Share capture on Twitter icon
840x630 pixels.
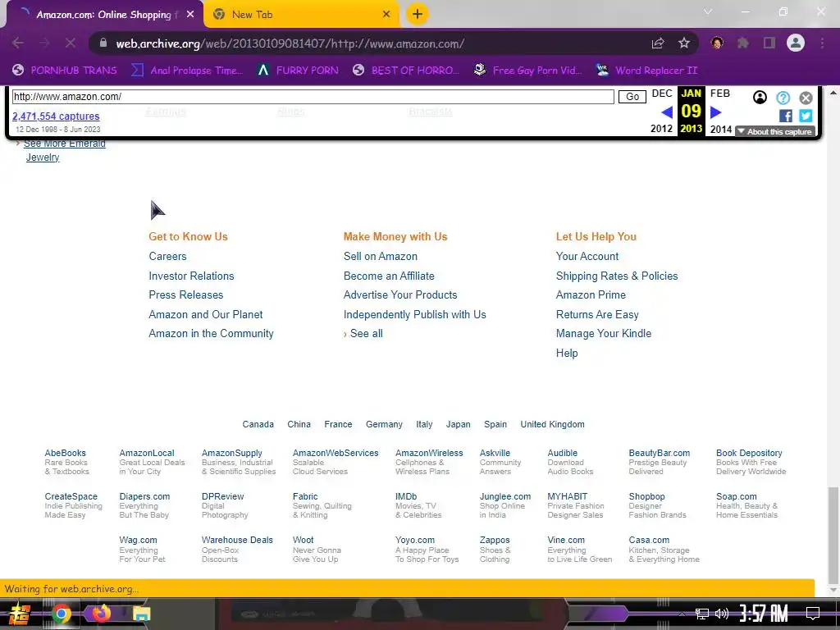click(x=806, y=116)
